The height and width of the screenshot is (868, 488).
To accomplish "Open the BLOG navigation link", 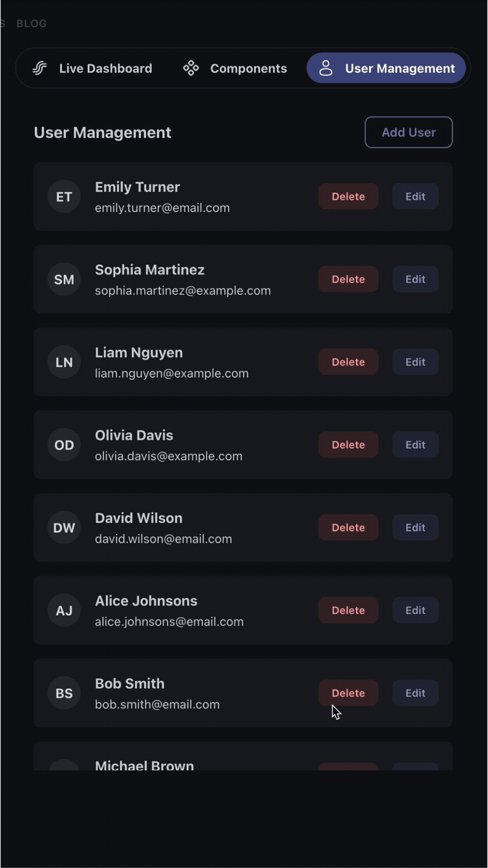I will (x=32, y=24).
